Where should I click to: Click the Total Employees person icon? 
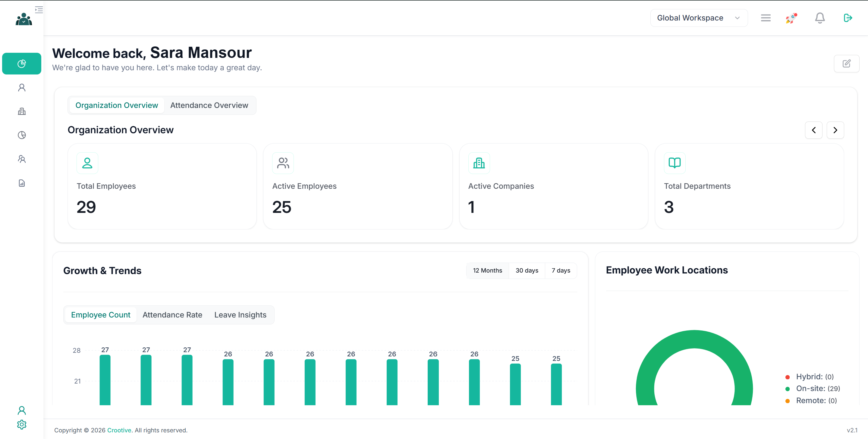point(87,163)
